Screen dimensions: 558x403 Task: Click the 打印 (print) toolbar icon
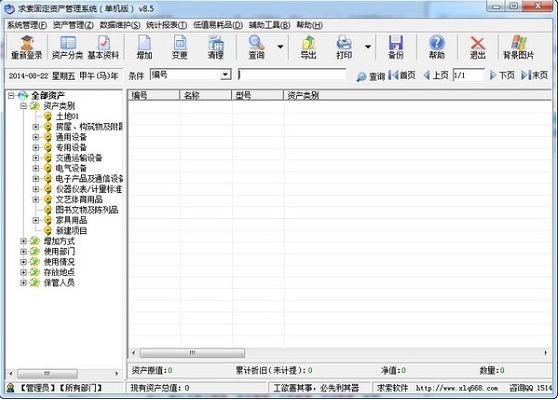tap(344, 47)
